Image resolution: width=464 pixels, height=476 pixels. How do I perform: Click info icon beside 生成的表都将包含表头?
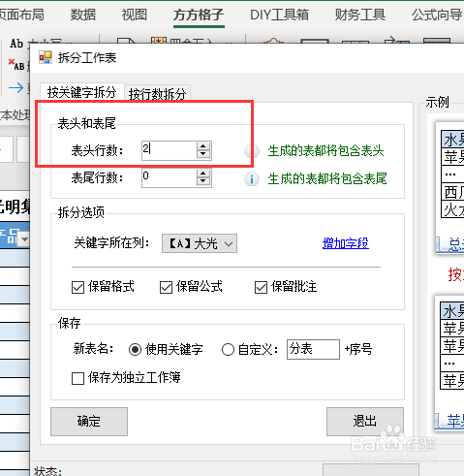[x=252, y=151]
